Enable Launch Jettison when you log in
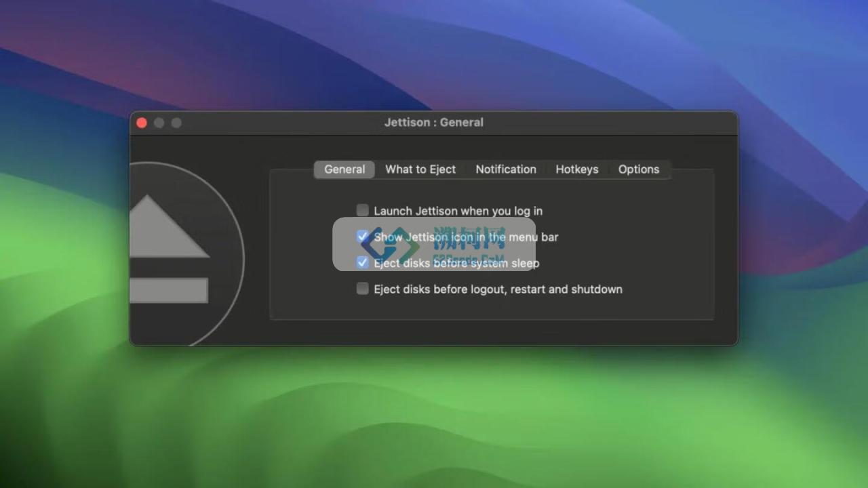868x488 pixels. coord(363,211)
